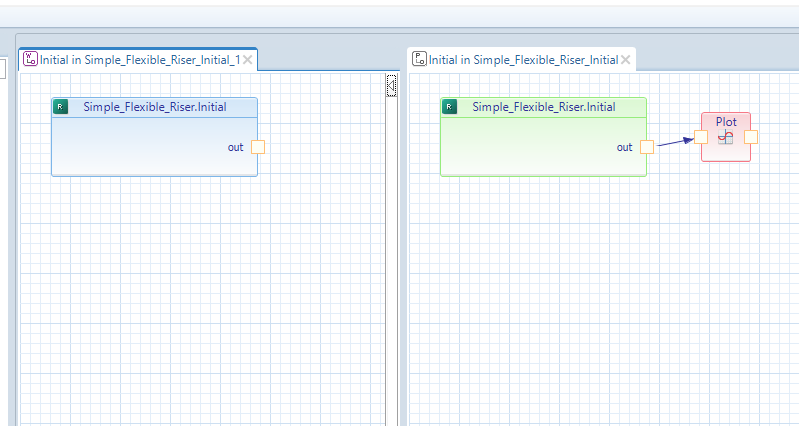The image size is (799, 426).
Task: Select the Plot node label
Action: [x=726, y=122]
